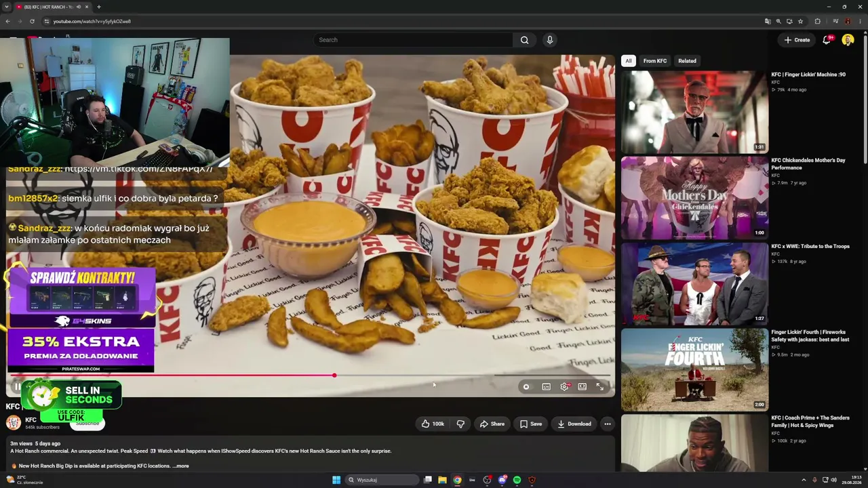
Task: Open player settings gear
Action: (x=564, y=386)
